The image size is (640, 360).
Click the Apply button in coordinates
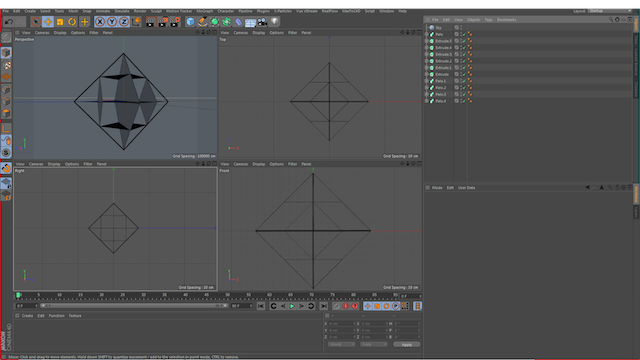pos(407,344)
